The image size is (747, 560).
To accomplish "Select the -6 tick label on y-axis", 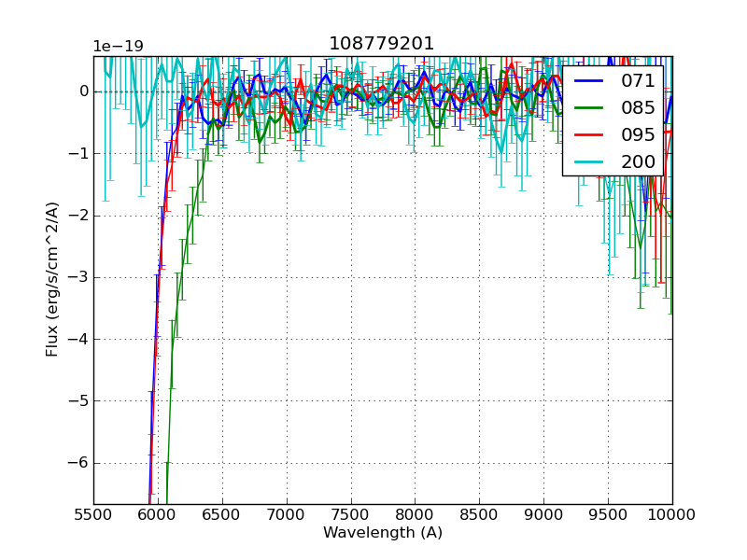I will tap(77, 461).
